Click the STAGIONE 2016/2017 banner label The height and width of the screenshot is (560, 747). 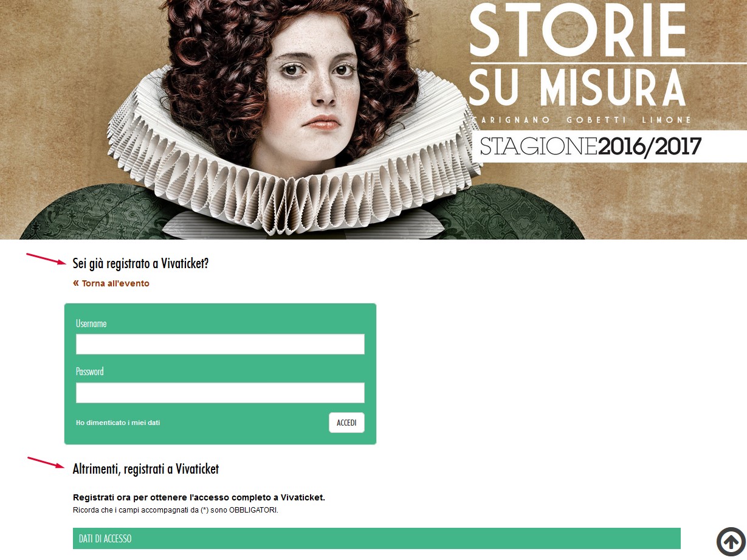tap(590, 147)
